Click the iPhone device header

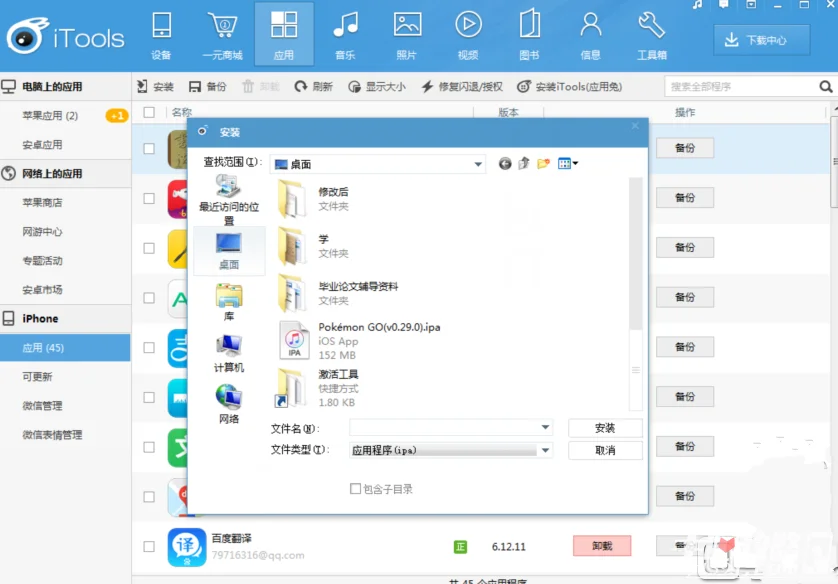click(65, 318)
